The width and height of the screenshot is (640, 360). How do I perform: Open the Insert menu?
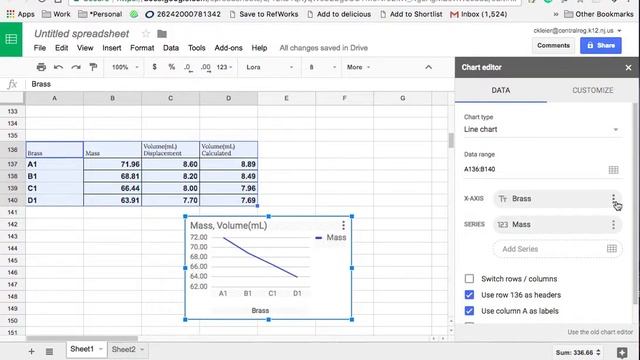(x=111, y=48)
